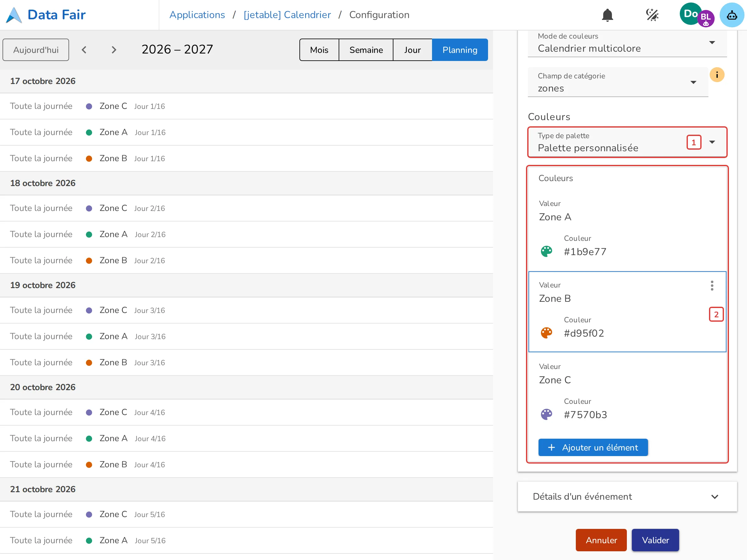The height and width of the screenshot is (560, 747).
Task: Open Champ de catégorie dropdown
Action: tap(618, 82)
